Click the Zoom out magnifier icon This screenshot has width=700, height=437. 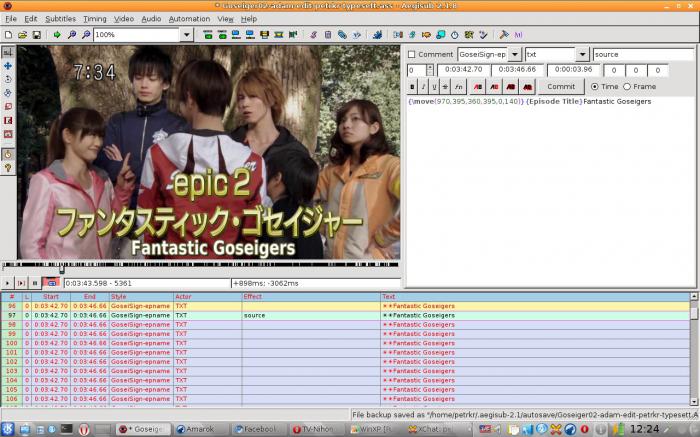(x=86, y=35)
